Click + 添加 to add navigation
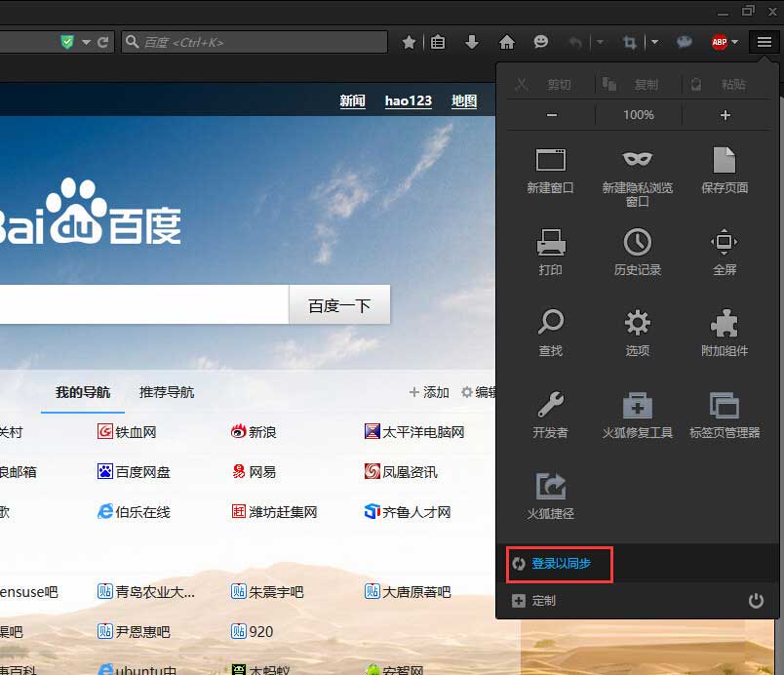784x675 pixels. pos(429,392)
